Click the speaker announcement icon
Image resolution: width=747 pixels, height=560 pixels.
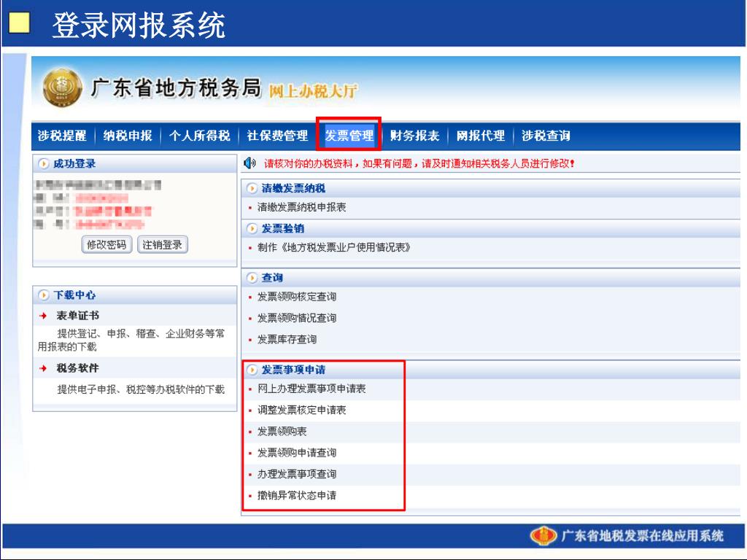[x=249, y=163]
